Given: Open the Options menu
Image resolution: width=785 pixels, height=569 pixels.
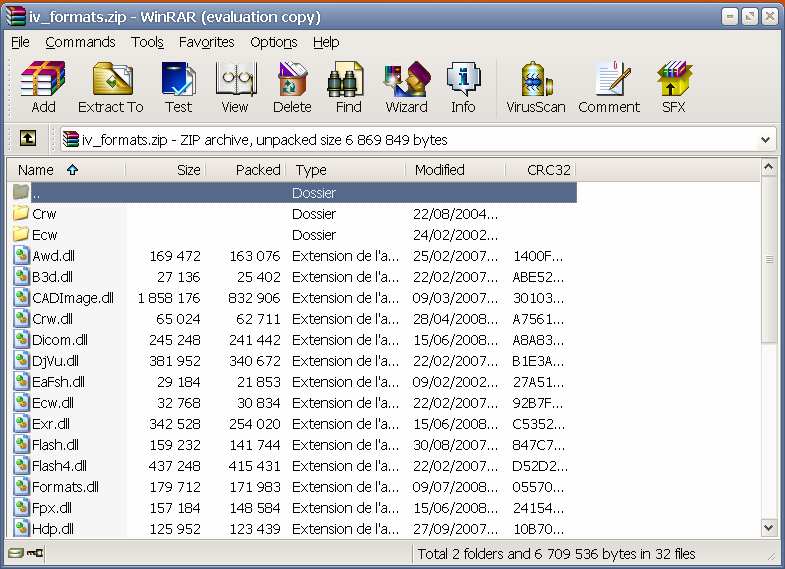Looking at the screenshot, I should click(x=273, y=42).
